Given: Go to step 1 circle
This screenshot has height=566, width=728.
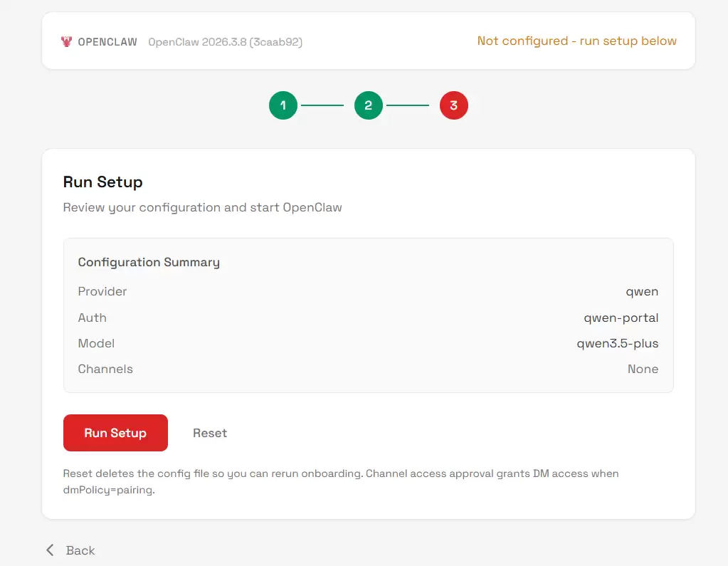Looking at the screenshot, I should click(x=283, y=106).
